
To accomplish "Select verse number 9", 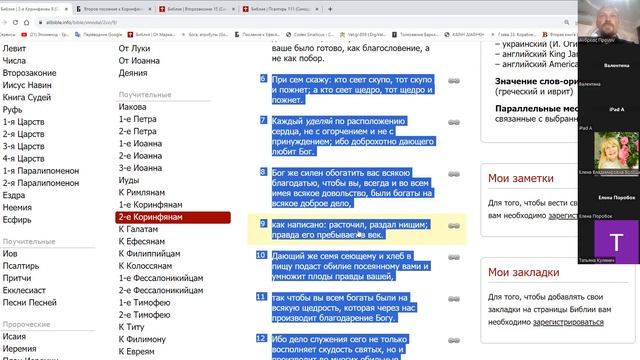I will pos(263,224).
